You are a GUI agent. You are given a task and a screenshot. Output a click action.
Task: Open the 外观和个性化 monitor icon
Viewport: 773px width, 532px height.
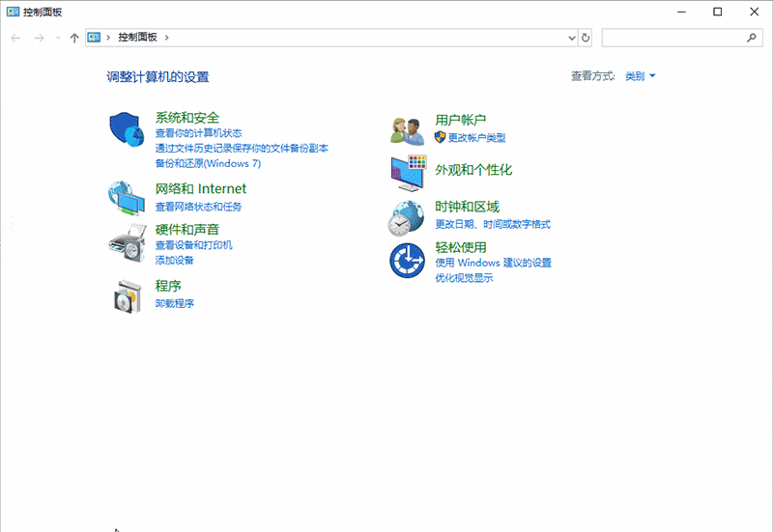409,174
